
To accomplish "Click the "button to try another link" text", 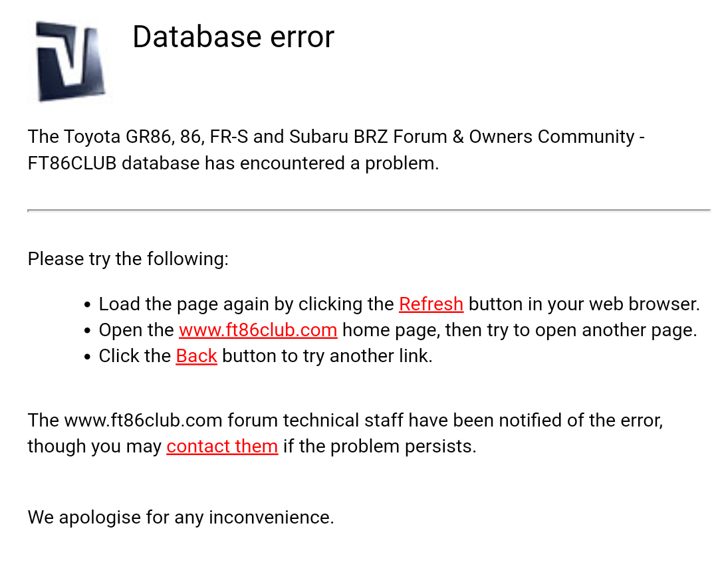I will tap(327, 356).
